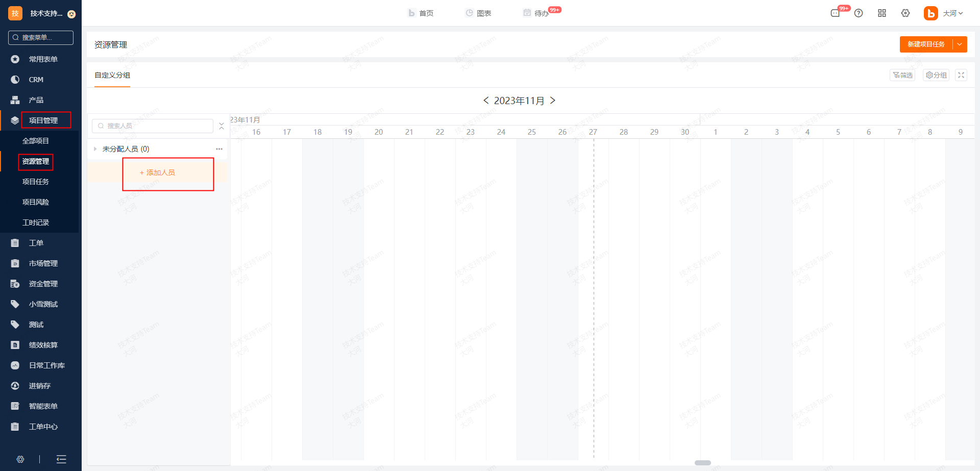Viewport: 980px width, 471px height.
Task: Click the 绩效核算 sidebar icon
Action: coord(15,345)
